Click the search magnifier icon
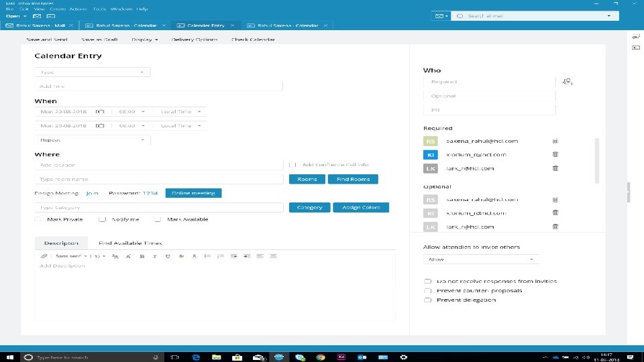Viewport: 644px width, 362px height. tap(460, 16)
